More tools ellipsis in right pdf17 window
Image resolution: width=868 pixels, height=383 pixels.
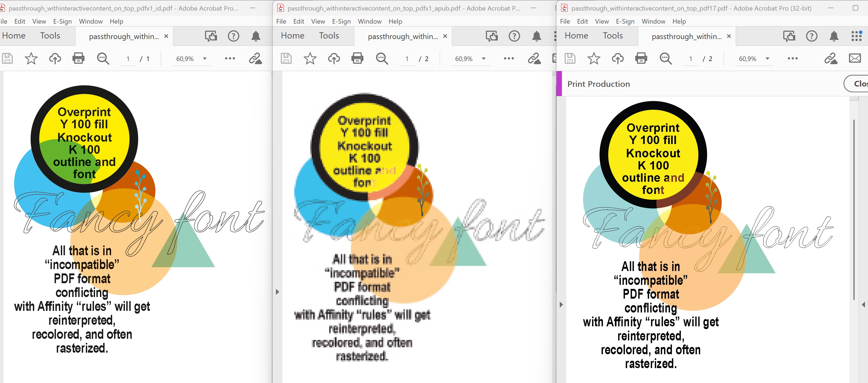(x=793, y=59)
